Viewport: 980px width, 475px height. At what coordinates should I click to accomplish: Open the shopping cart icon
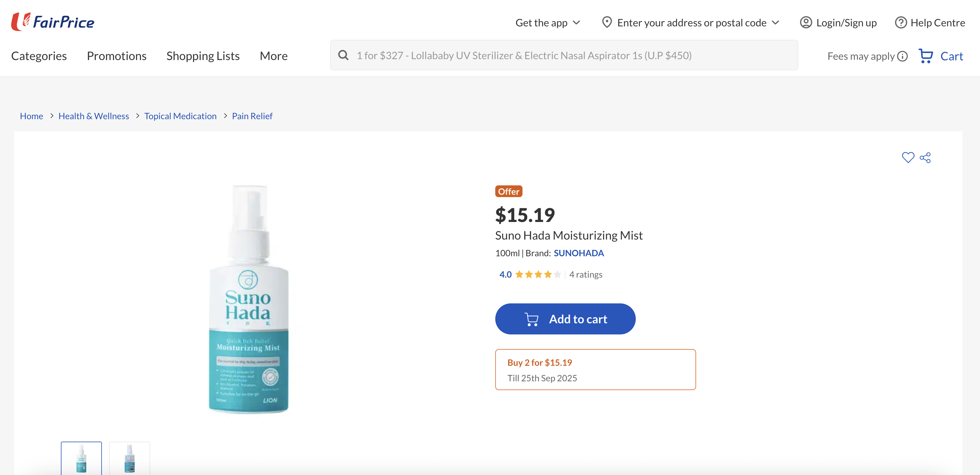point(926,56)
